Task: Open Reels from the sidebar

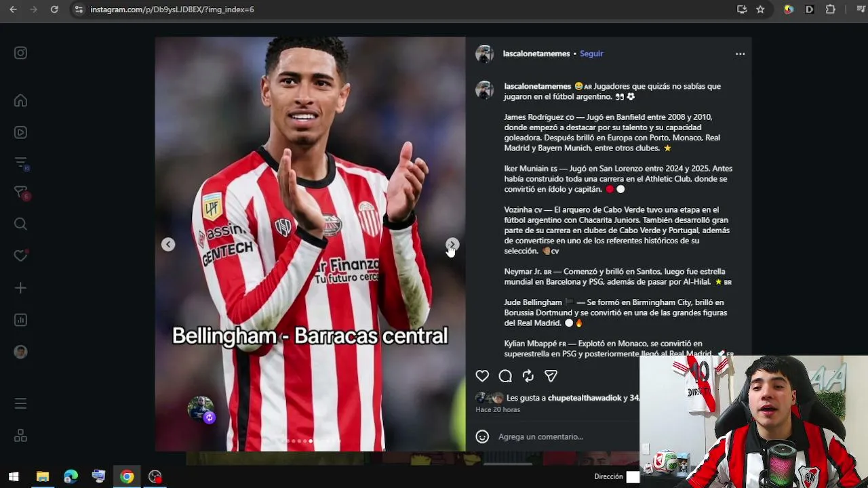Action: pos(21,133)
